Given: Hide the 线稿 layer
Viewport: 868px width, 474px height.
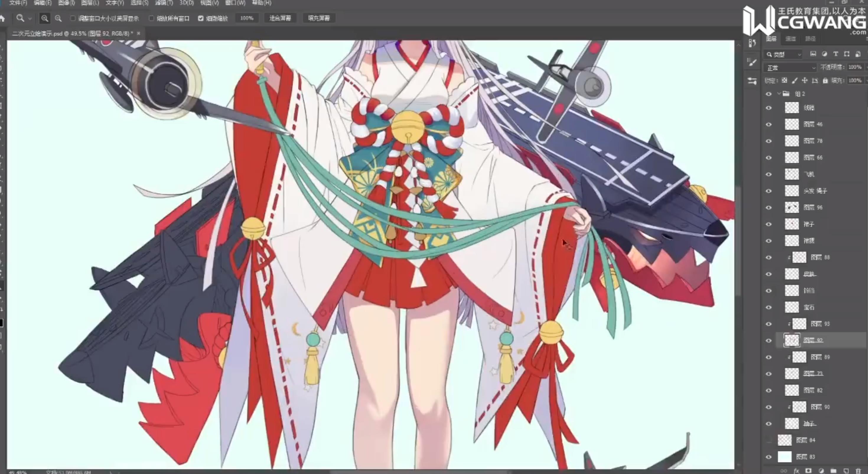Looking at the screenshot, I should point(768,108).
